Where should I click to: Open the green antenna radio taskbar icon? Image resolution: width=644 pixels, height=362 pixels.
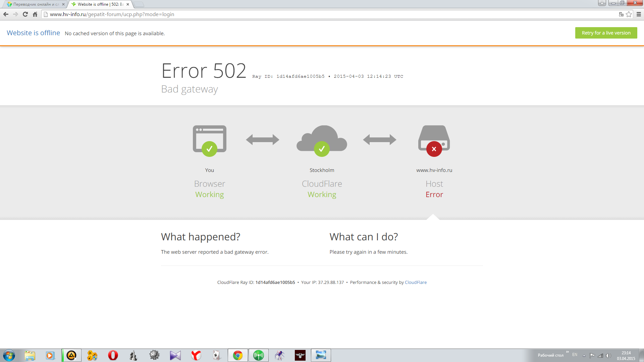(x=259, y=355)
